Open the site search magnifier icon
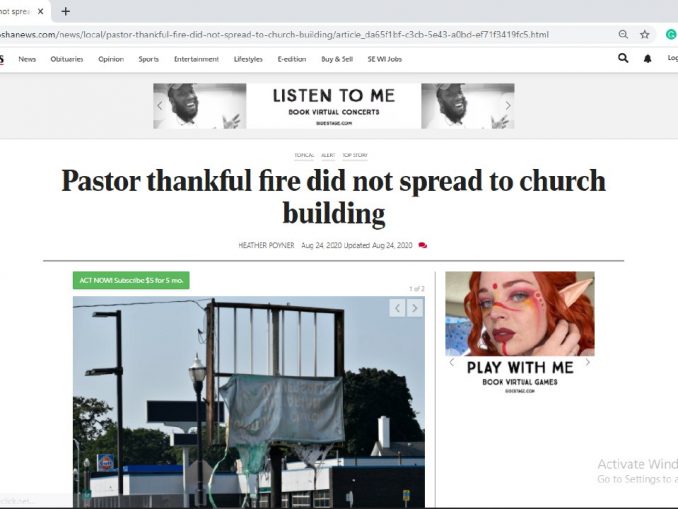Screen dimensions: 678x509 pyautogui.click(x=623, y=58)
